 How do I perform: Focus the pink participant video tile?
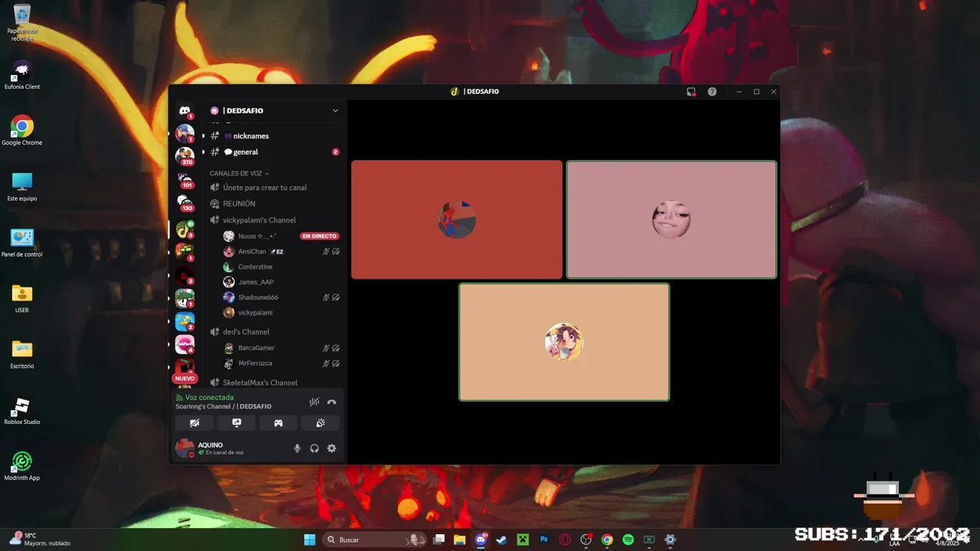pyautogui.click(x=671, y=220)
